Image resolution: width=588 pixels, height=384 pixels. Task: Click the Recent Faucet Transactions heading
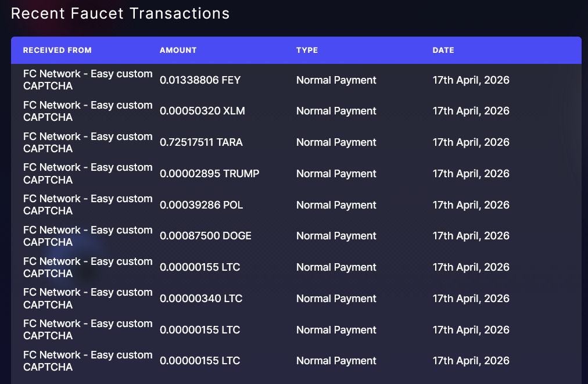pos(120,13)
